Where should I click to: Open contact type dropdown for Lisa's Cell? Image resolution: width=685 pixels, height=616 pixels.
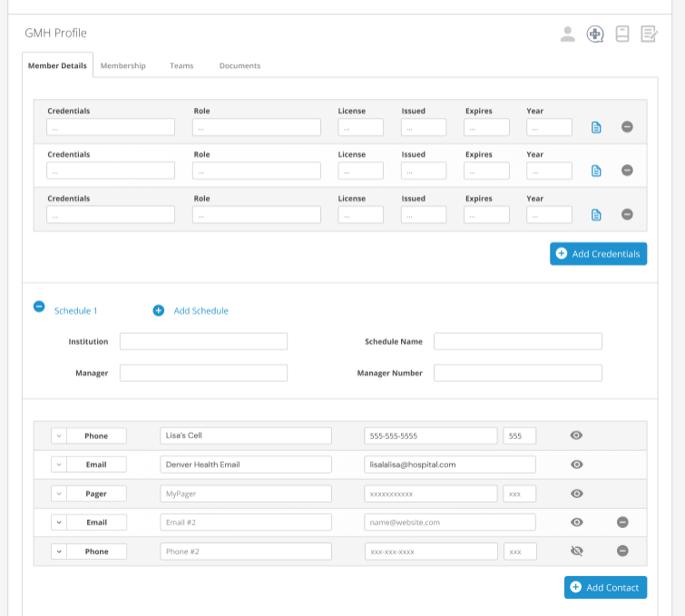point(59,435)
